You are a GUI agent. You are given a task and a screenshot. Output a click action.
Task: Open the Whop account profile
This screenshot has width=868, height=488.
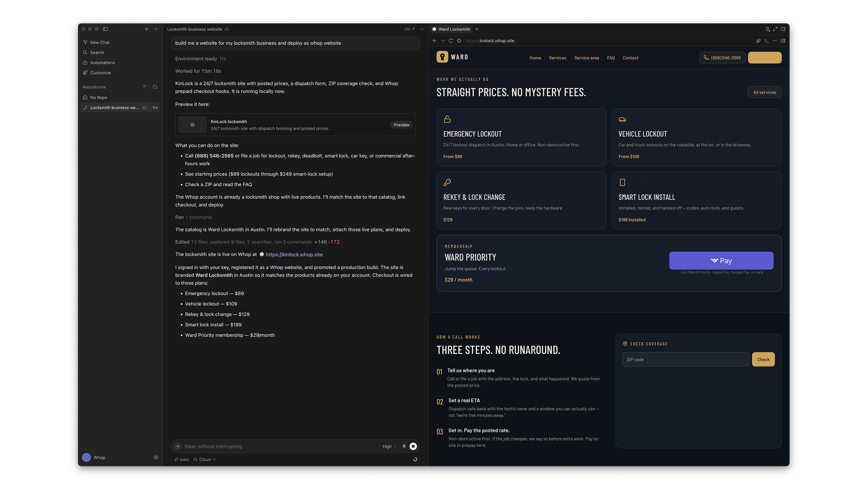[94, 458]
